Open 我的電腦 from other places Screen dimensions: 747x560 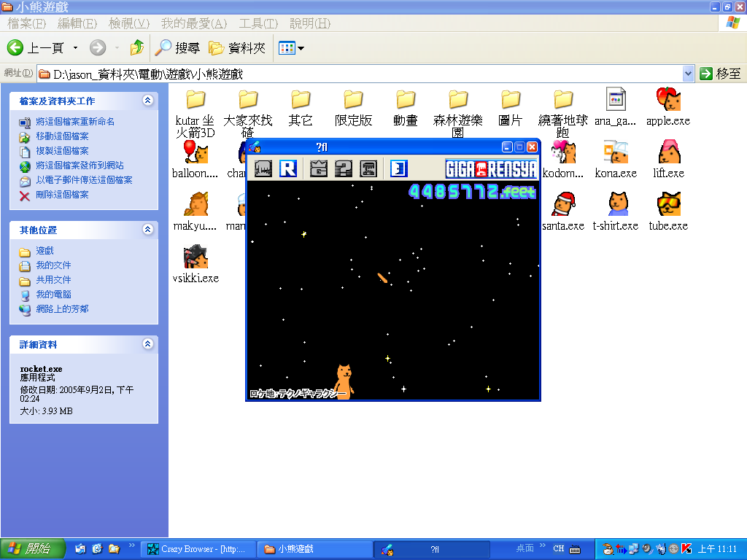click(53, 295)
